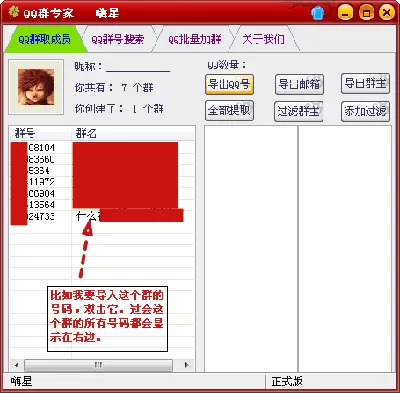The image size is (400, 393).
Task: Close the QQ群专家 window
Action: point(387,13)
